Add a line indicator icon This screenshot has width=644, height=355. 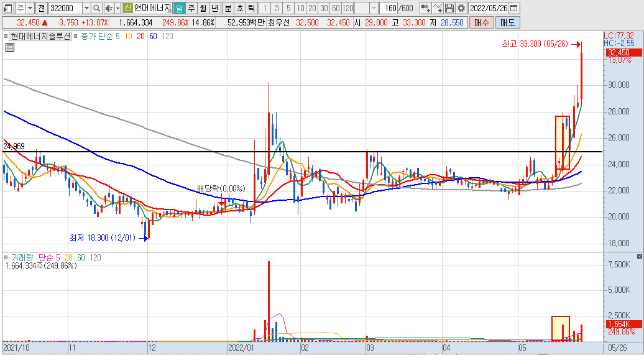(x=438, y=8)
